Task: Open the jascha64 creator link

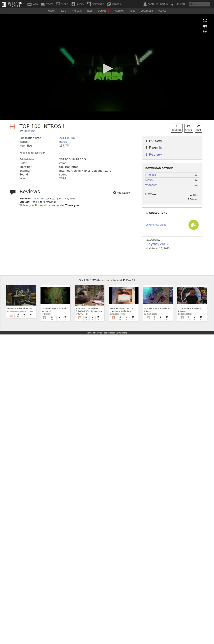Action: click(29, 131)
